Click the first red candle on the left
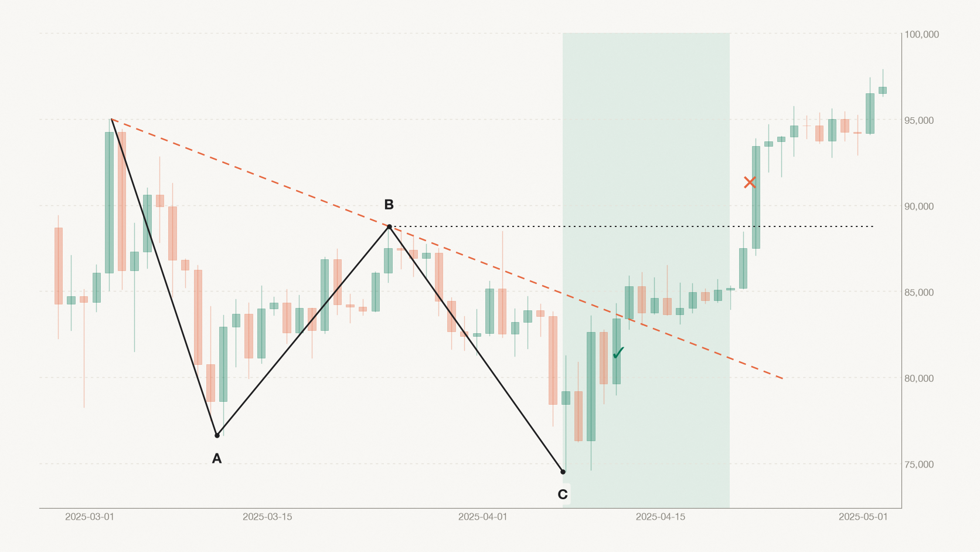 [x=59, y=266]
